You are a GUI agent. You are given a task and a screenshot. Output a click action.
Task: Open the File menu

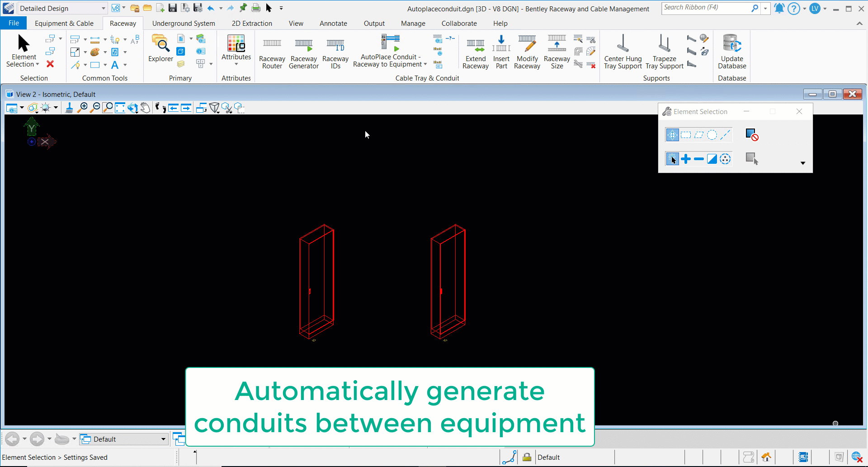pyautogui.click(x=14, y=23)
